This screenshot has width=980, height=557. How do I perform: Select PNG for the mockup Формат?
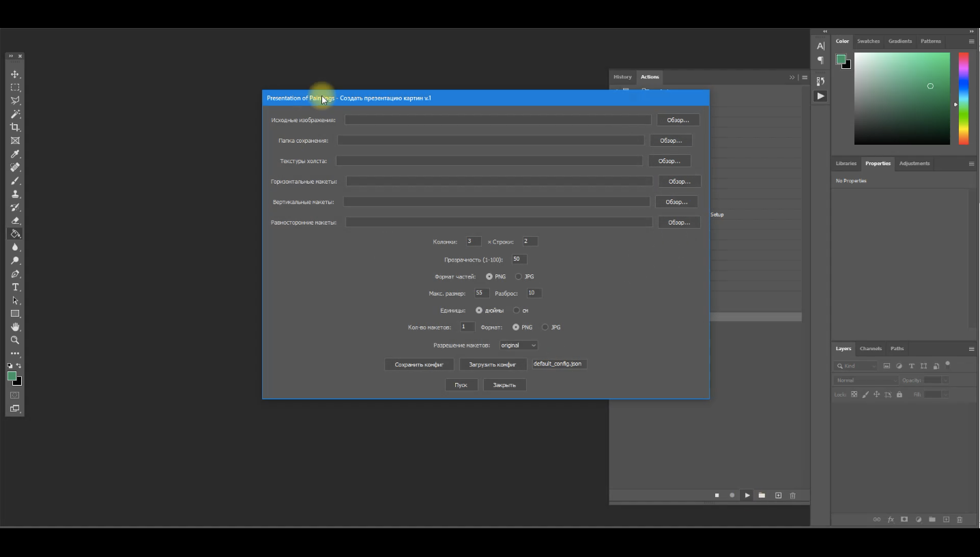tap(516, 328)
